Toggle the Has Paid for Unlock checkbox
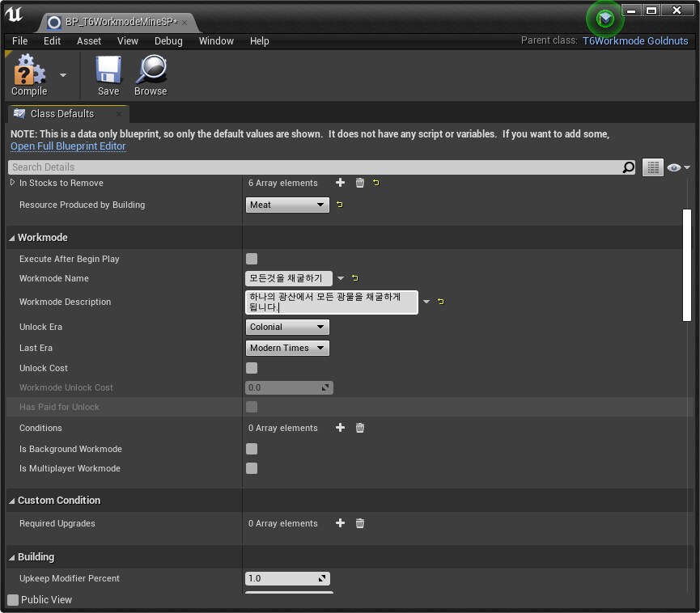The width and height of the screenshot is (700, 613). coord(252,407)
